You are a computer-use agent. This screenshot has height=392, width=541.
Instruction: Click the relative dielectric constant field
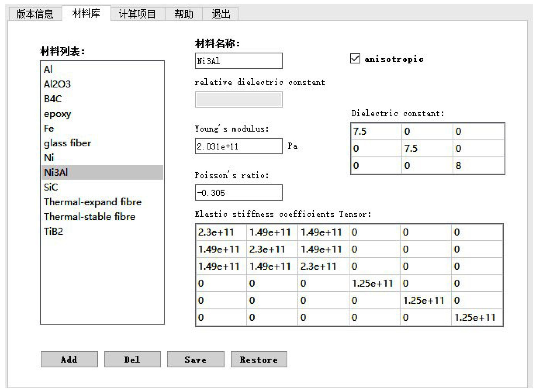[238, 100]
